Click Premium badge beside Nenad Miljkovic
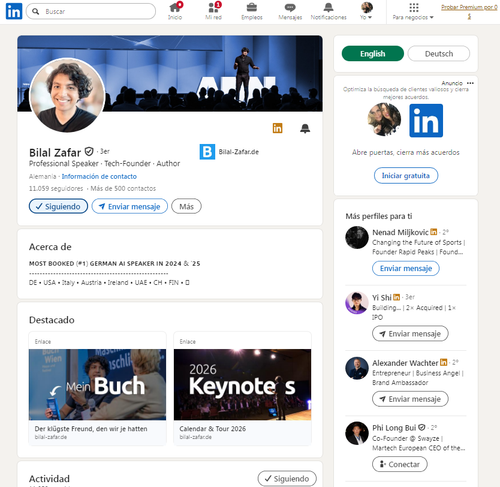 [434, 231]
